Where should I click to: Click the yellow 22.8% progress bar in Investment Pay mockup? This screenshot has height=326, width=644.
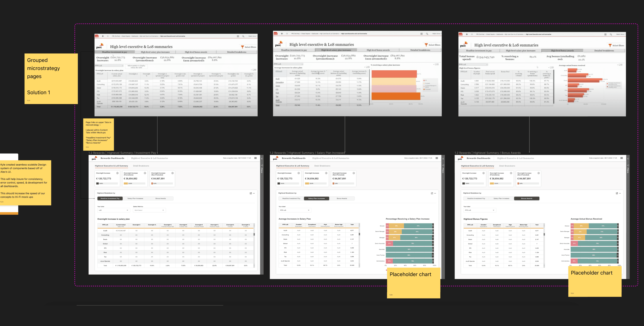click(x=126, y=183)
